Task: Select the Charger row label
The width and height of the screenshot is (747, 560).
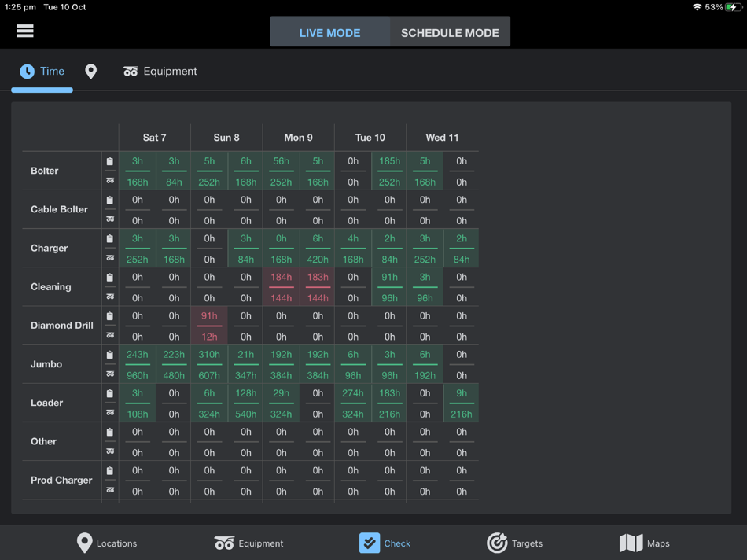Action: (x=49, y=248)
